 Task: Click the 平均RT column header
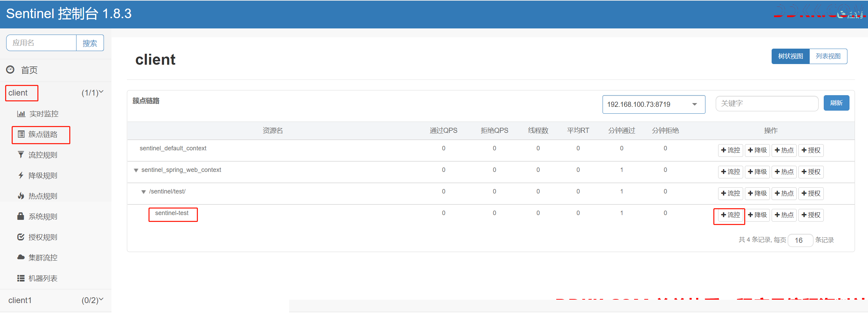(578, 130)
